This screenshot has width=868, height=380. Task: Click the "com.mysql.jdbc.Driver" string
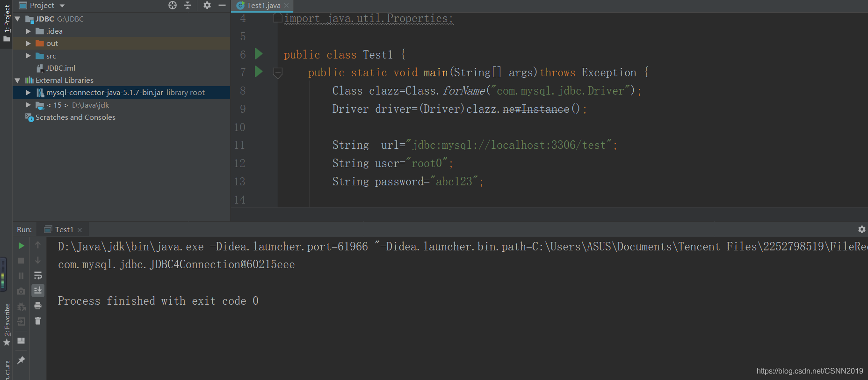tap(560, 91)
